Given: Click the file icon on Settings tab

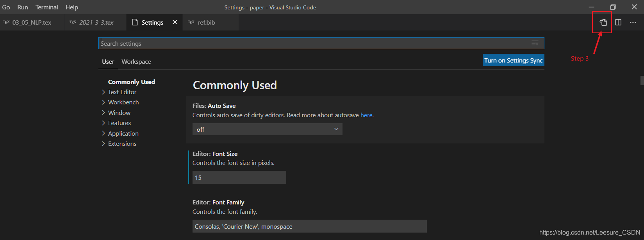Looking at the screenshot, I should tap(135, 22).
